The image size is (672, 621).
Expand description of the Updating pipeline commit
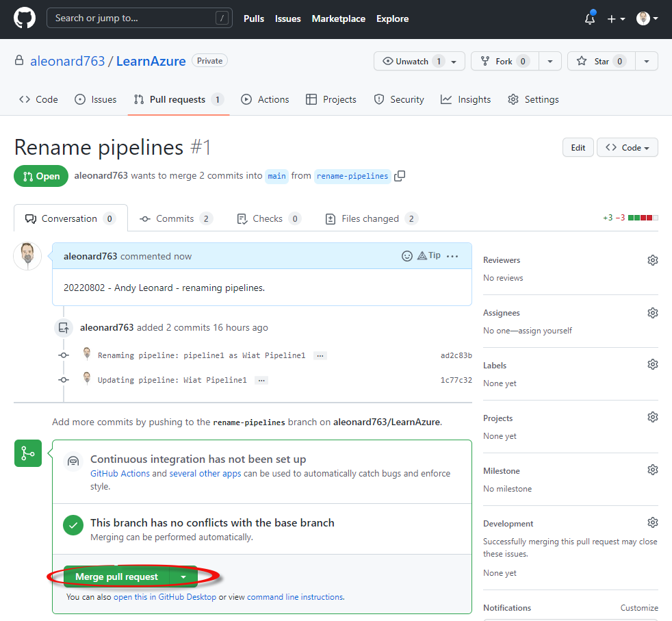(x=261, y=381)
